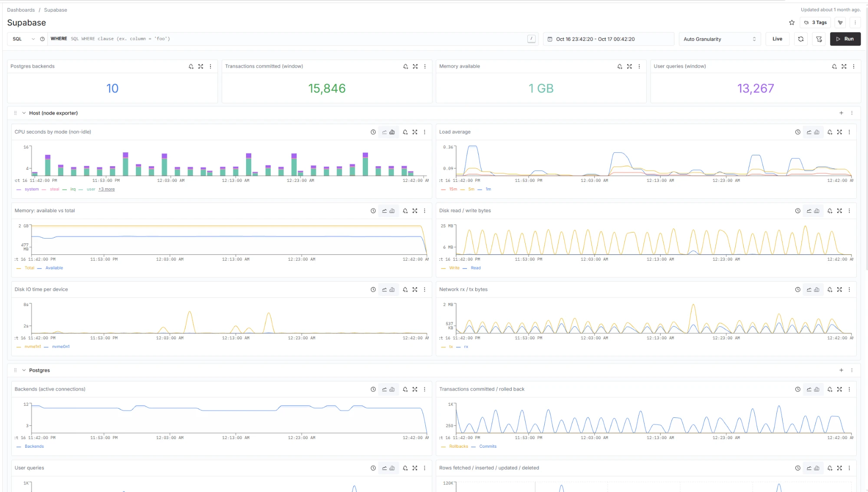Switch Memory available vs total to bar view
The height and width of the screenshot is (492, 868).
392,211
